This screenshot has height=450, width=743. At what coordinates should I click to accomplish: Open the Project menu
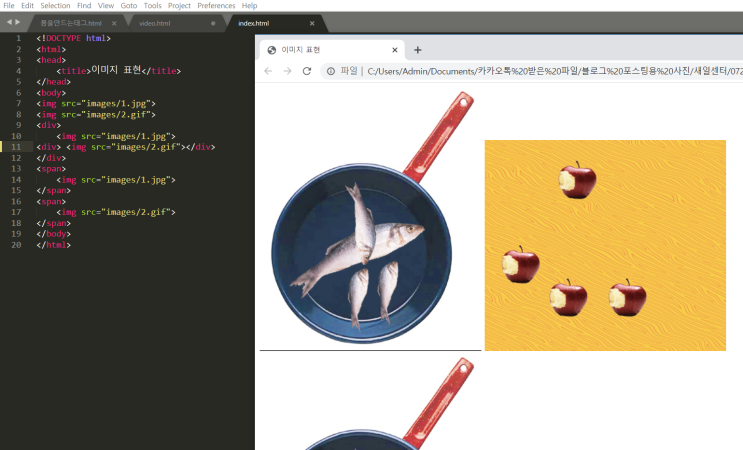pyautogui.click(x=179, y=6)
